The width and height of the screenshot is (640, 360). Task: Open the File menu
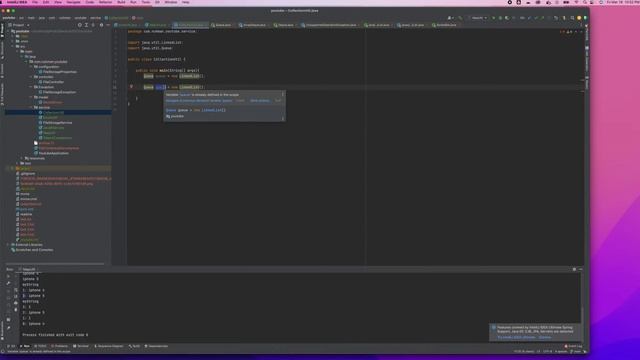pos(35,2)
